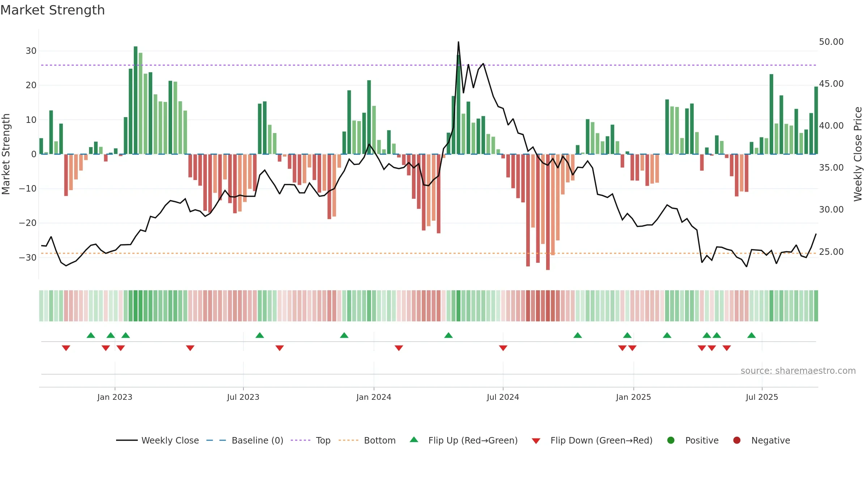The image size is (868, 488).
Task: Toggle the Top legend entry
Action: (311, 440)
